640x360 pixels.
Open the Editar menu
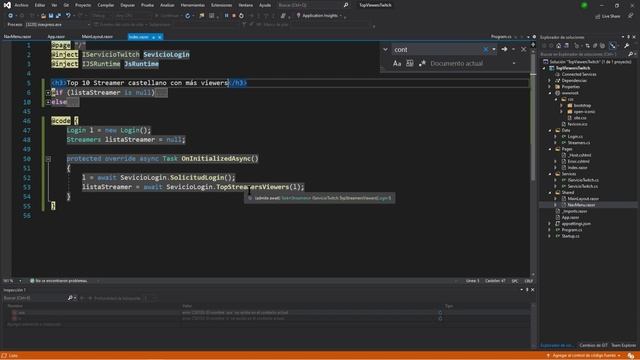40,5
